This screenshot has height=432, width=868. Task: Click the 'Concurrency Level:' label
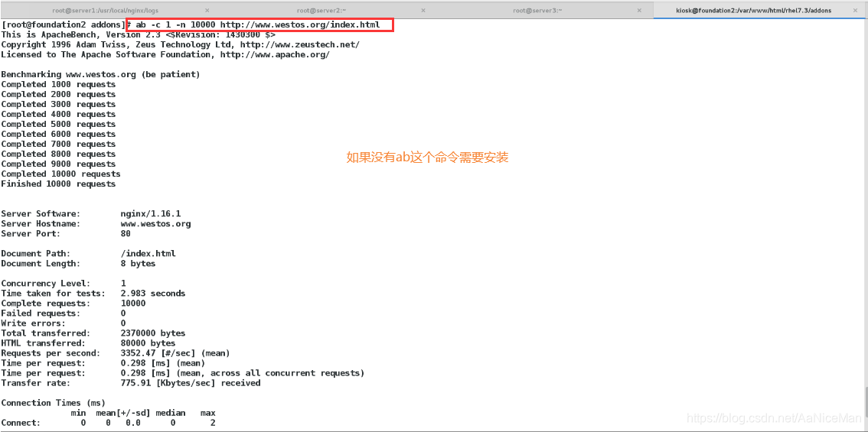click(46, 284)
